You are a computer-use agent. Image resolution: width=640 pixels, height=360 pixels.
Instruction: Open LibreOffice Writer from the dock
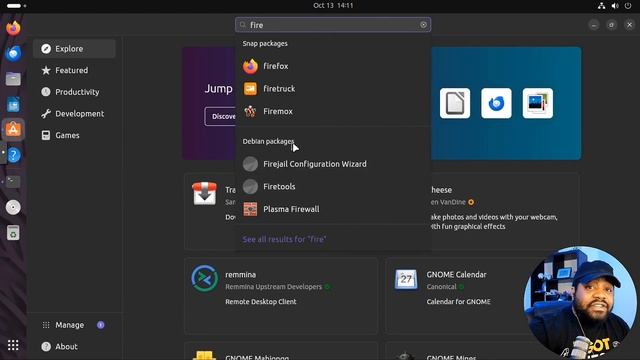(13, 104)
